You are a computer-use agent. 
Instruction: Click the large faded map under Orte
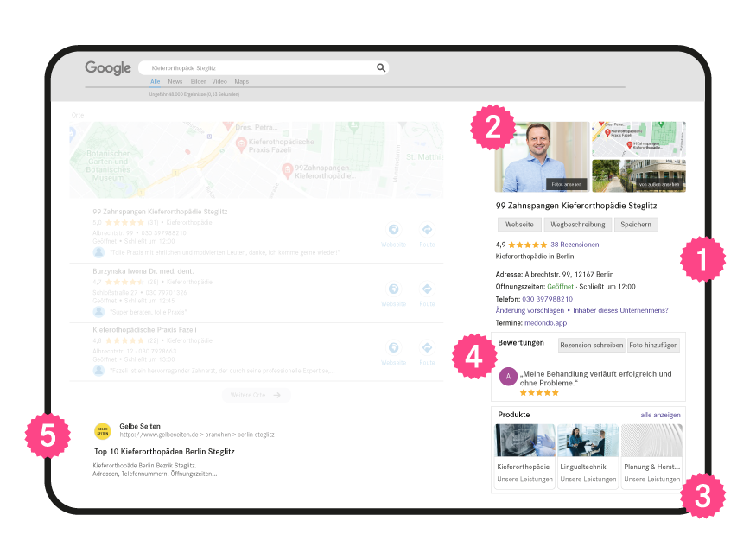coord(256,160)
